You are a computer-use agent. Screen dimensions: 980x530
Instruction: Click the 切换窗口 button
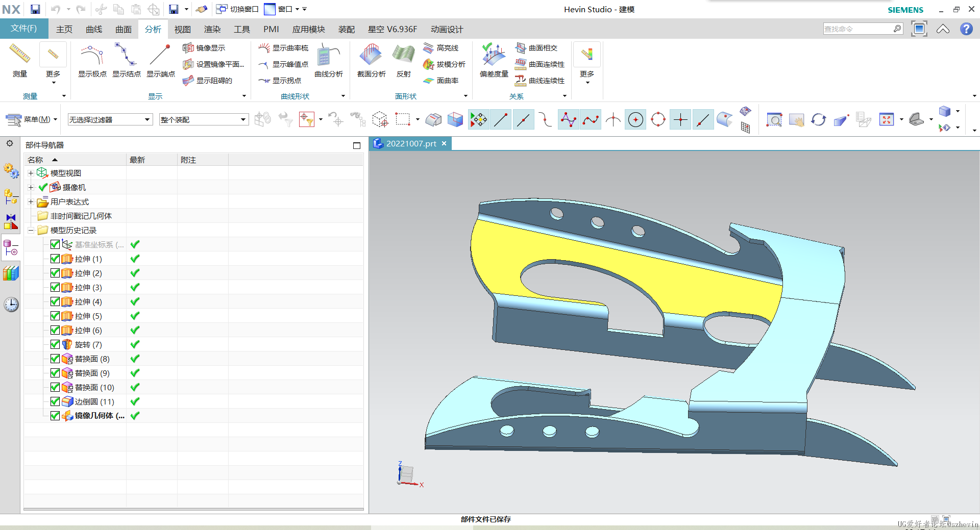[x=237, y=9]
